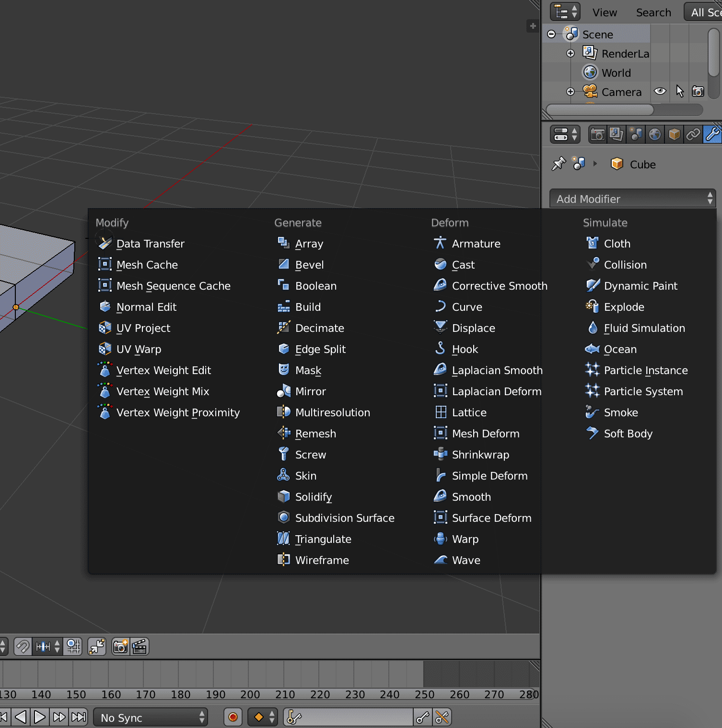Toggle the snap magnet button
The image size is (722, 728).
23,647
